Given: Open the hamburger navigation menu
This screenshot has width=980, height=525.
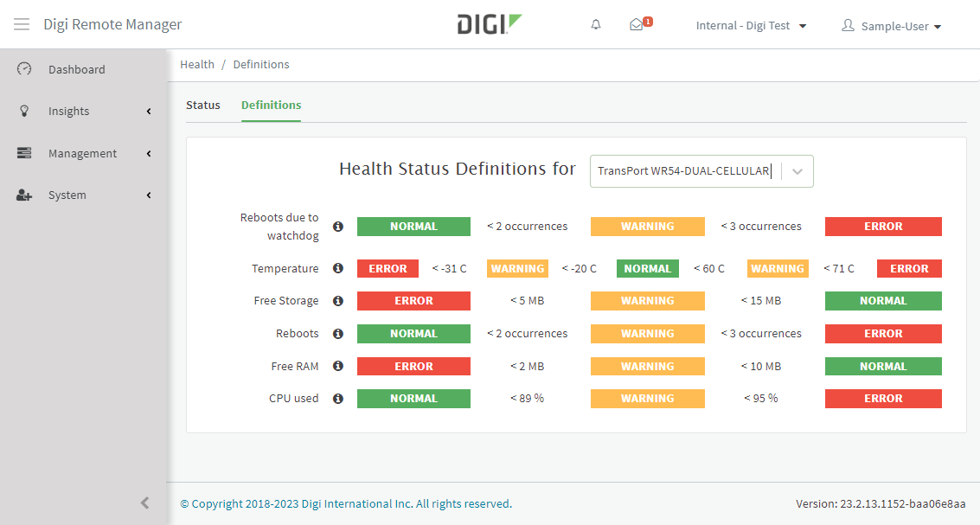Looking at the screenshot, I should 22,24.
